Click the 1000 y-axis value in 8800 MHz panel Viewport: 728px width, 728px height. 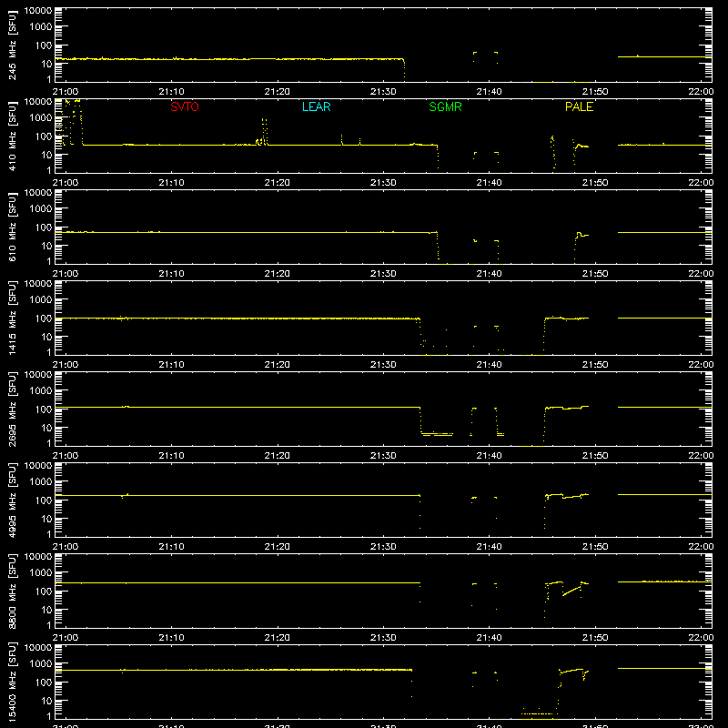click(41, 573)
